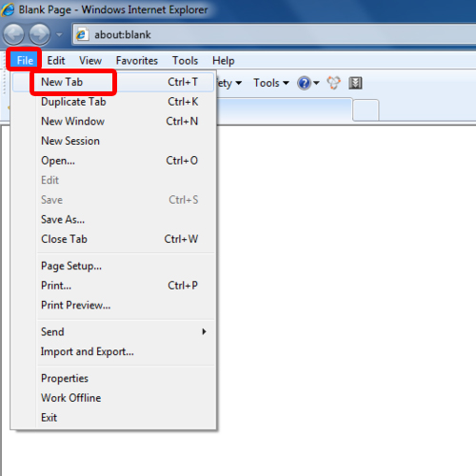Open the recent pages dropdown arrow
Image resolution: width=476 pixels, height=476 pixels.
(x=59, y=34)
